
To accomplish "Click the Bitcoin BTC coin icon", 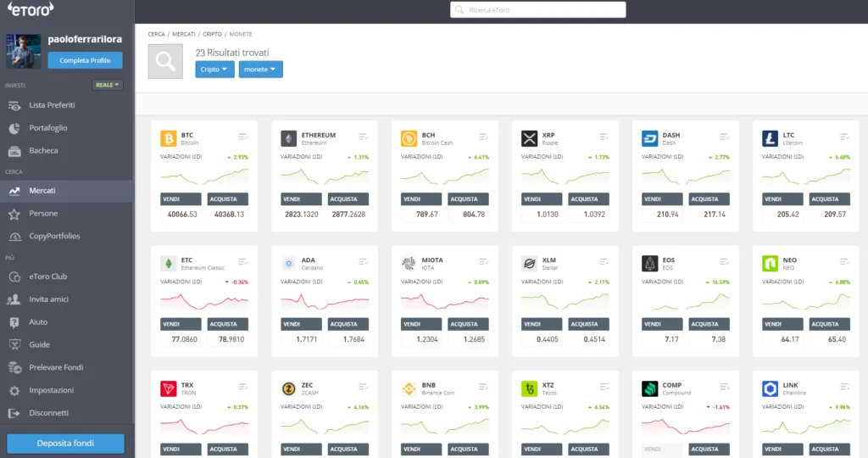I will [169, 138].
